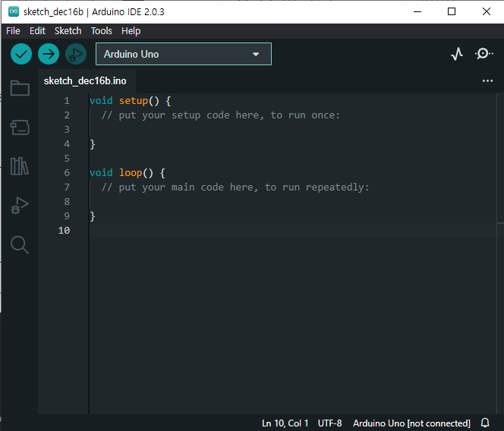
Task: Open the Library Manager sidebar icon
Action: [x=20, y=166]
